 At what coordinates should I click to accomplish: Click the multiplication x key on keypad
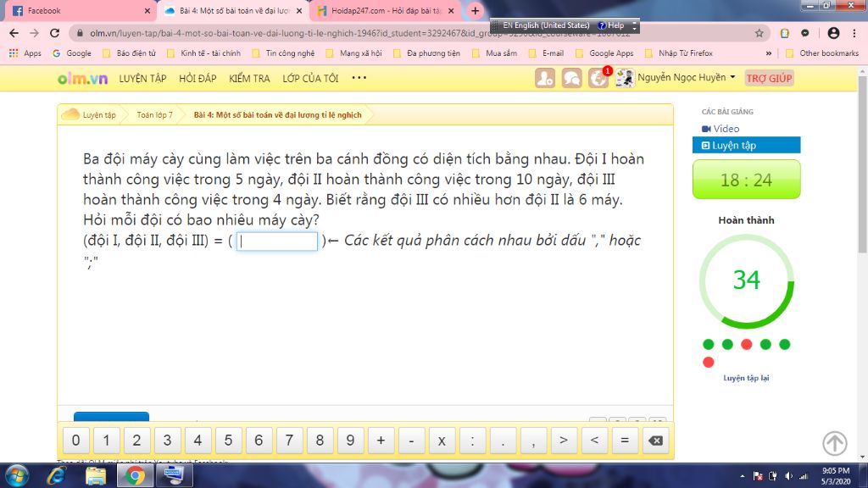[442, 441]
